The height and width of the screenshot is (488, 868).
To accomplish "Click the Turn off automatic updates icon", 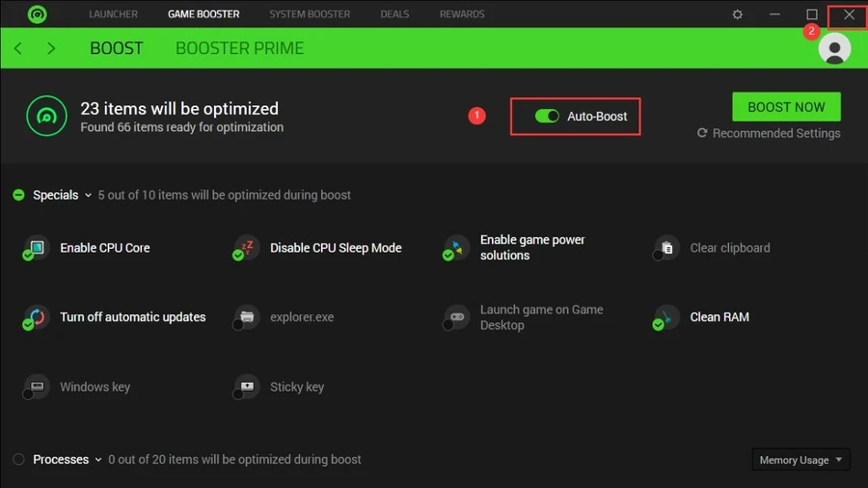I will [x=36, y=317].
